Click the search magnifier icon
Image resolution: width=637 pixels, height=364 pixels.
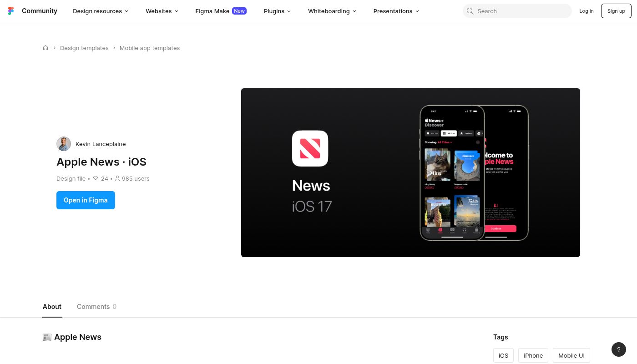pyautogui.click(x=470, y=11)
